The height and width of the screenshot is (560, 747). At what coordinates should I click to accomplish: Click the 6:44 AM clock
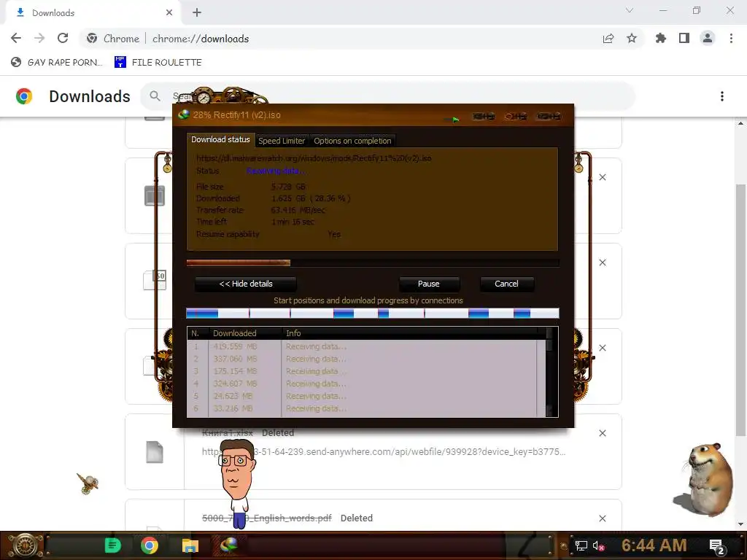[654, 545]
